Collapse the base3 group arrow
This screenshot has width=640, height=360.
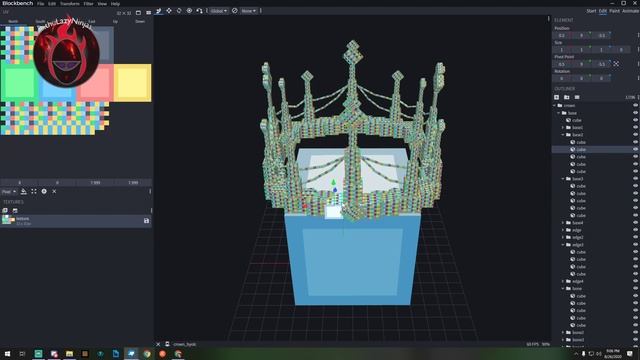(563, 179)
